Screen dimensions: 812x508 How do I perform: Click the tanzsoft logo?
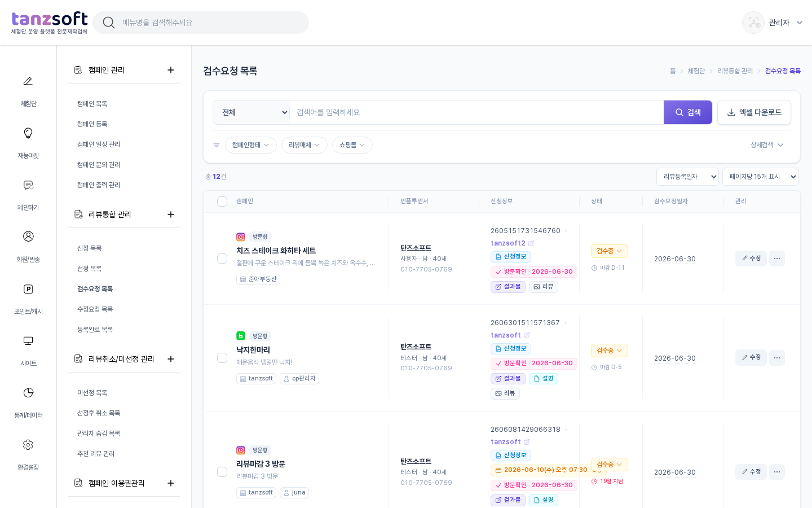(50, 23)
